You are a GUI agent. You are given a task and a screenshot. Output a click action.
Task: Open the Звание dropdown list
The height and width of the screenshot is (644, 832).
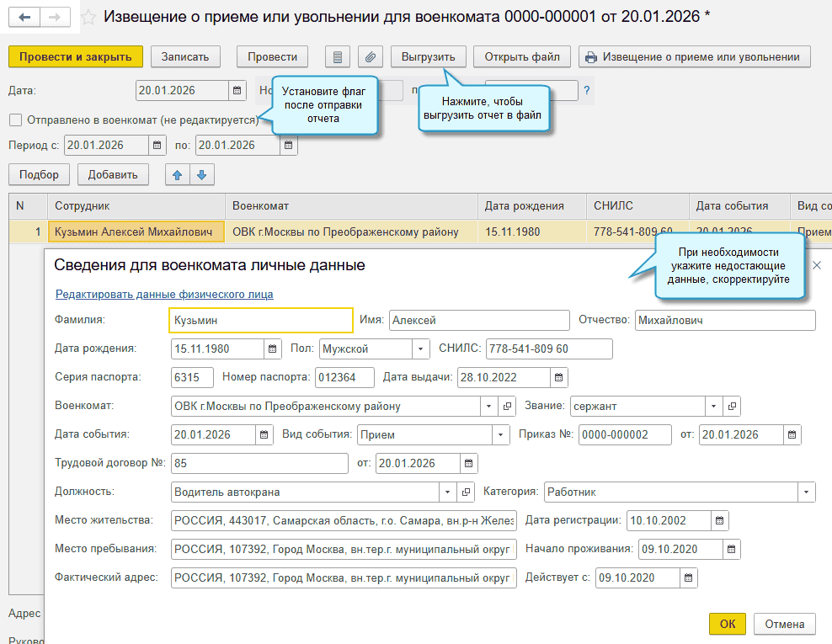(714, 406)
